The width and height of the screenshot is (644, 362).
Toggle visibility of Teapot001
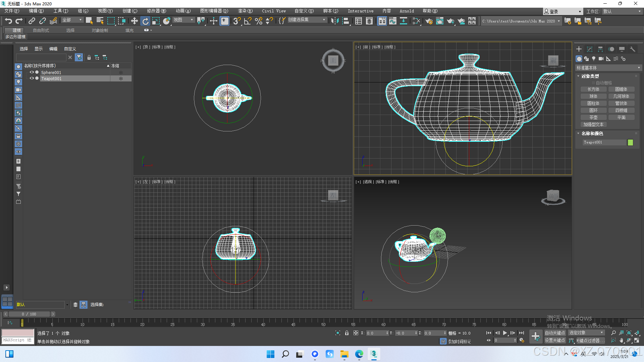[32, 78]
